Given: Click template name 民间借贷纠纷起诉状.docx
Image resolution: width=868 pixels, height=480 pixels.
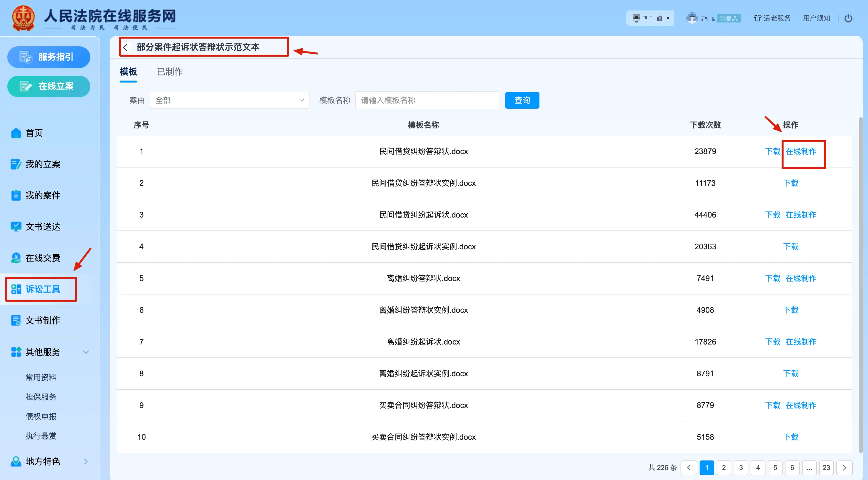Looking at the screenshot, I should point(423,215).
